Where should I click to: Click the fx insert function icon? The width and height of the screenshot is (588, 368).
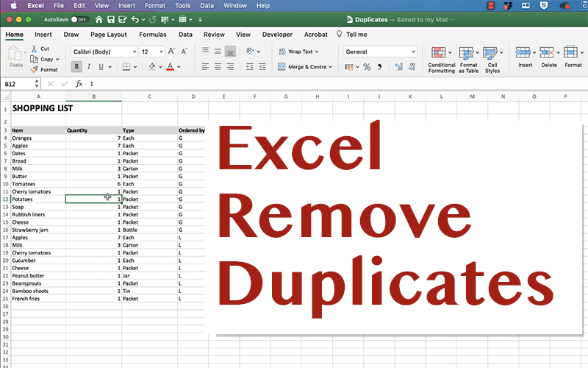click(79, 84)
